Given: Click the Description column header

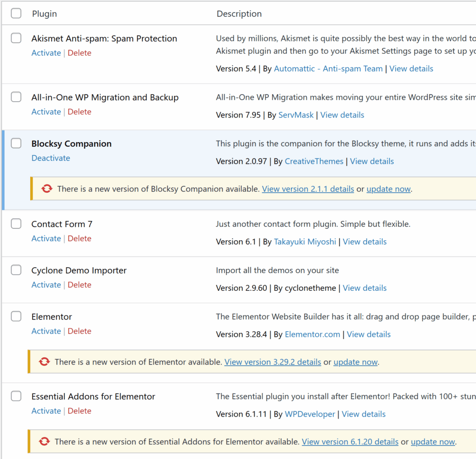Looking at the screenshot, I should coord(239,13).
